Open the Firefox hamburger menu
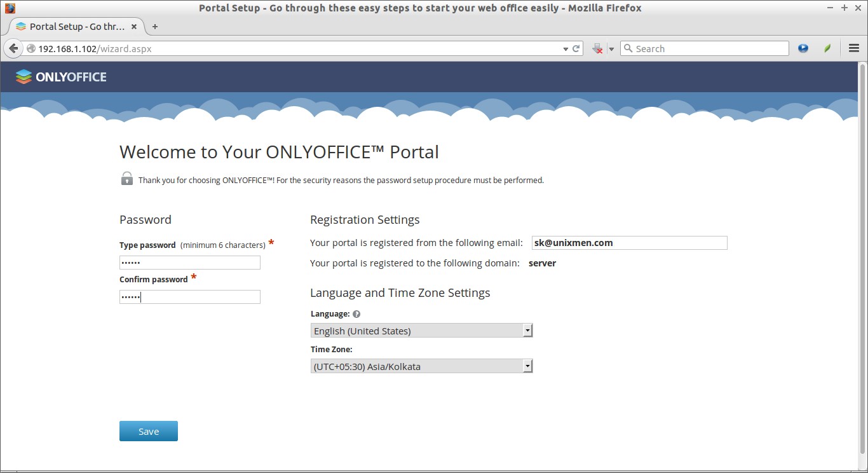 point(854,48)
